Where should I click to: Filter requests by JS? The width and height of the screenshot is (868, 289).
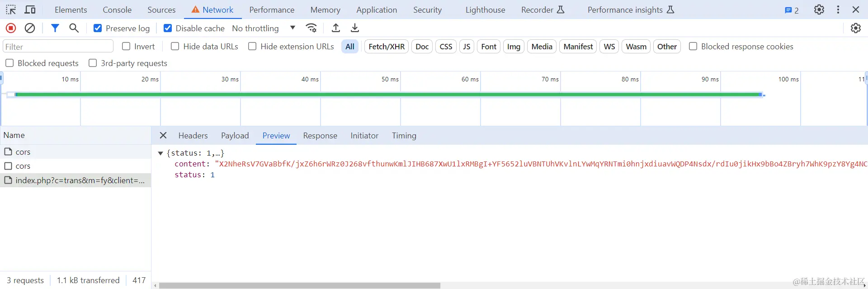pyautogui.click(x=467, y=46)
